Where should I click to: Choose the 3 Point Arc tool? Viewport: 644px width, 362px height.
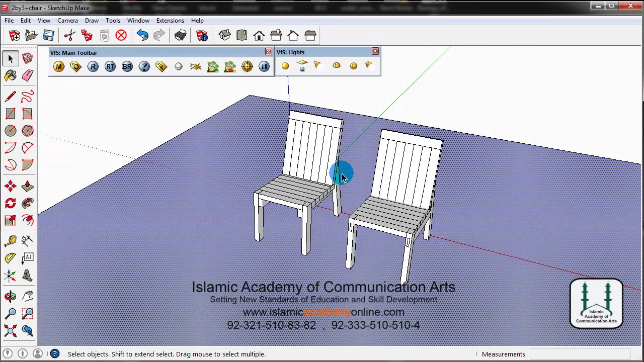pos(11,165)
